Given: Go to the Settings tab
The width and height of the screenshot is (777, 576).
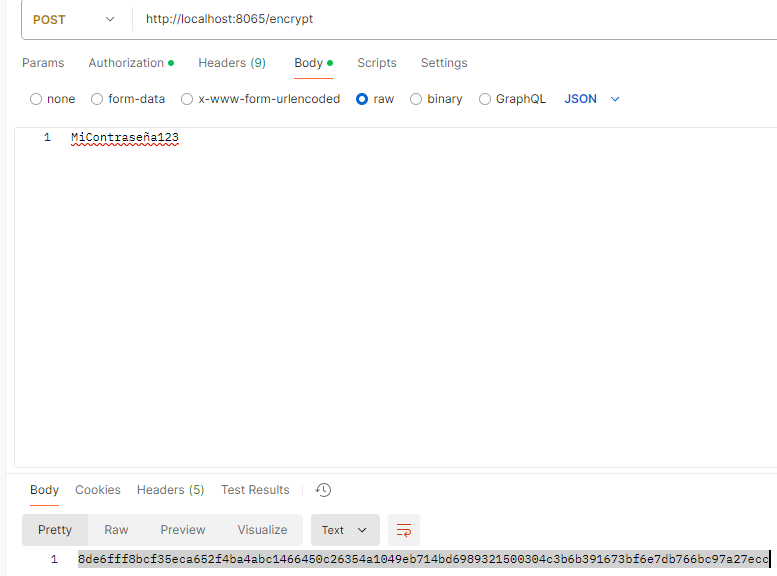Looking at the screenshot, I should [444, 63].
